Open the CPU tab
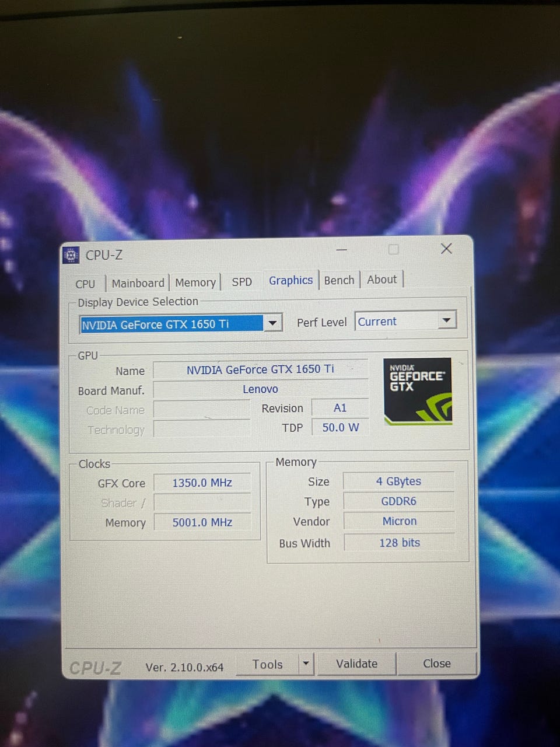 85,284
